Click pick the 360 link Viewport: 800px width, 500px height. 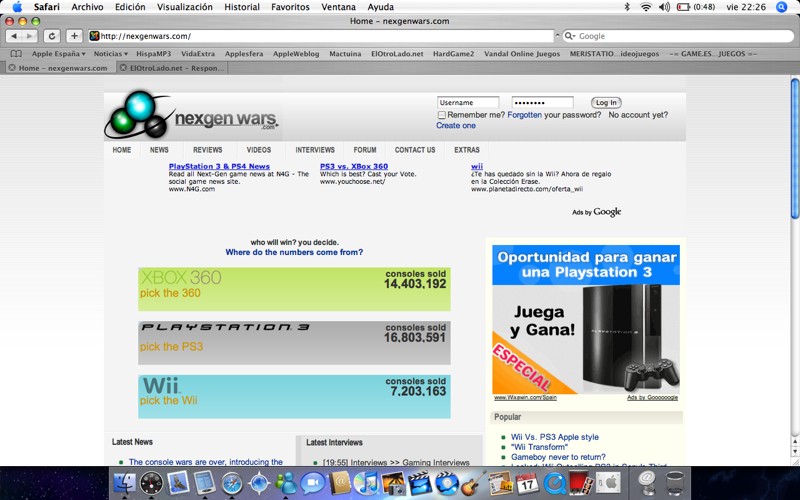point(170,293)
